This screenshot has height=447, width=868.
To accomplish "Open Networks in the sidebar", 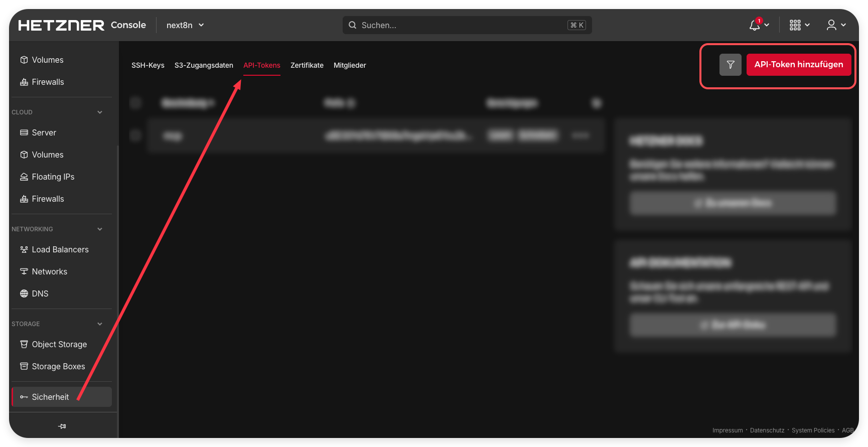I will pyautogui.click(x=61, y=271).
